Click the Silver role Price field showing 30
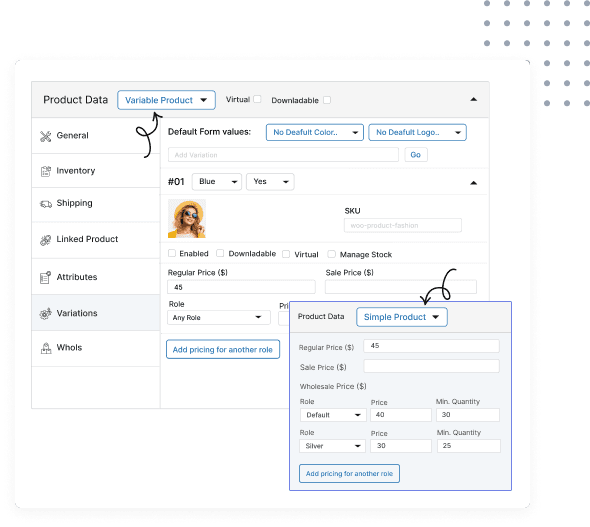 [401, 446]
